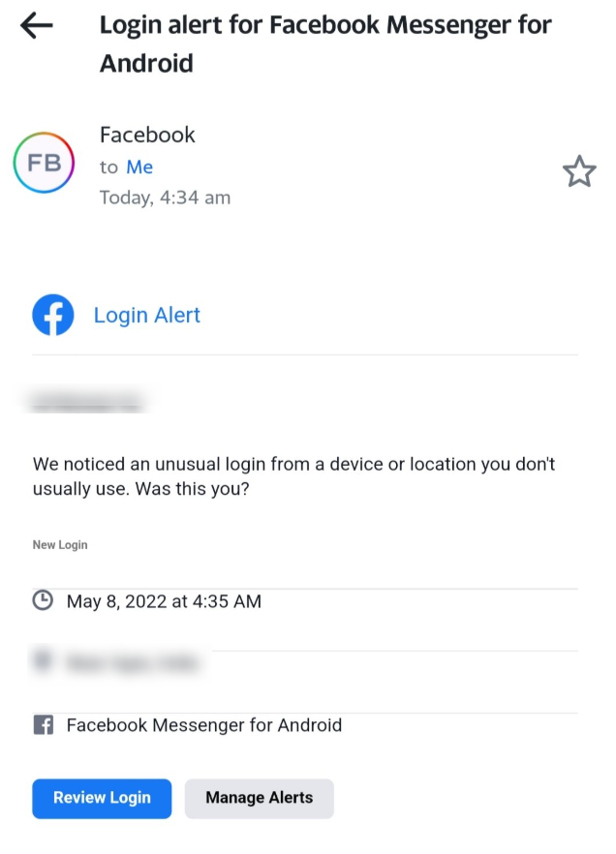
Task: Select the clock icon beside the login date
Action: pyautogui.click(x=43, y=600)
